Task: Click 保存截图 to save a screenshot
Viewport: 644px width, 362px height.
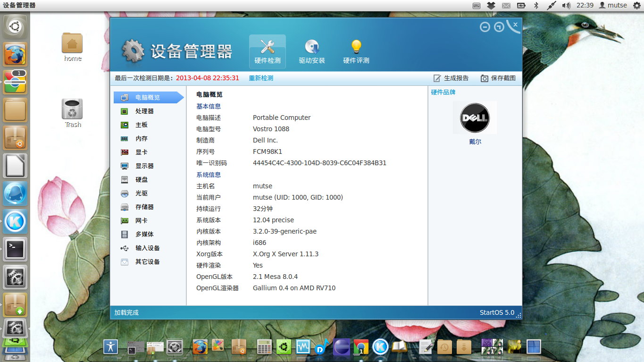Action: click(x=498, y=78)
